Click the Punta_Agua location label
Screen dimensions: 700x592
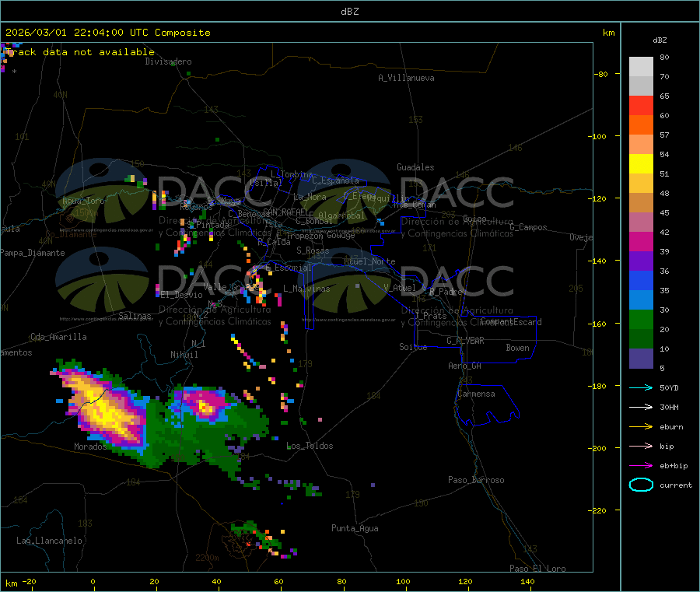tap(355, 528)
